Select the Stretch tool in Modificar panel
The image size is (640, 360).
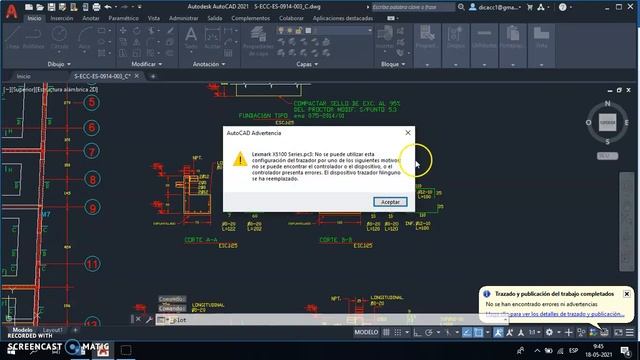point(123,53)
